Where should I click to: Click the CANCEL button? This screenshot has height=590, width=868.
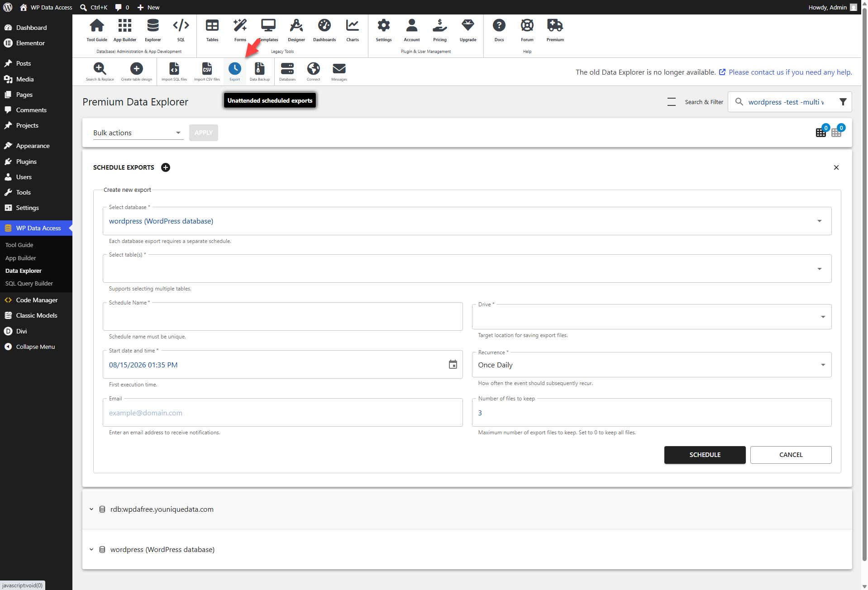click(x=791, y=455)
